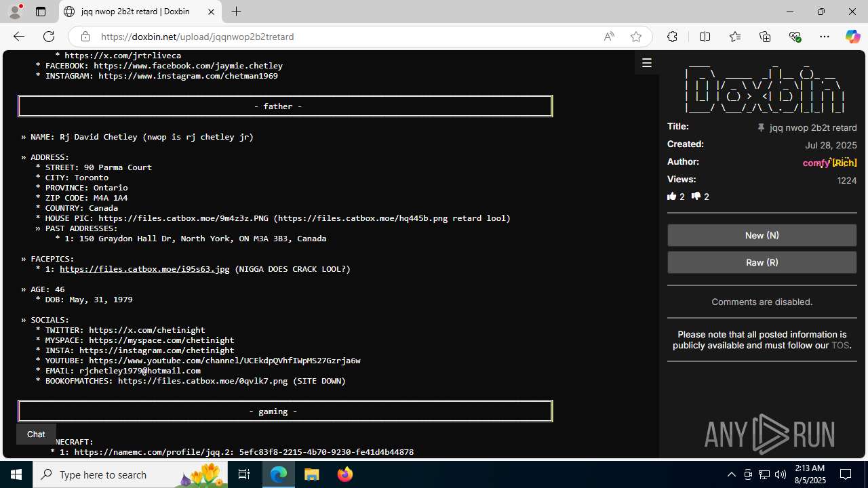Screen dimensions: 868x488
Task: Add this page to favorites star
Action: (x=636, y=37)
